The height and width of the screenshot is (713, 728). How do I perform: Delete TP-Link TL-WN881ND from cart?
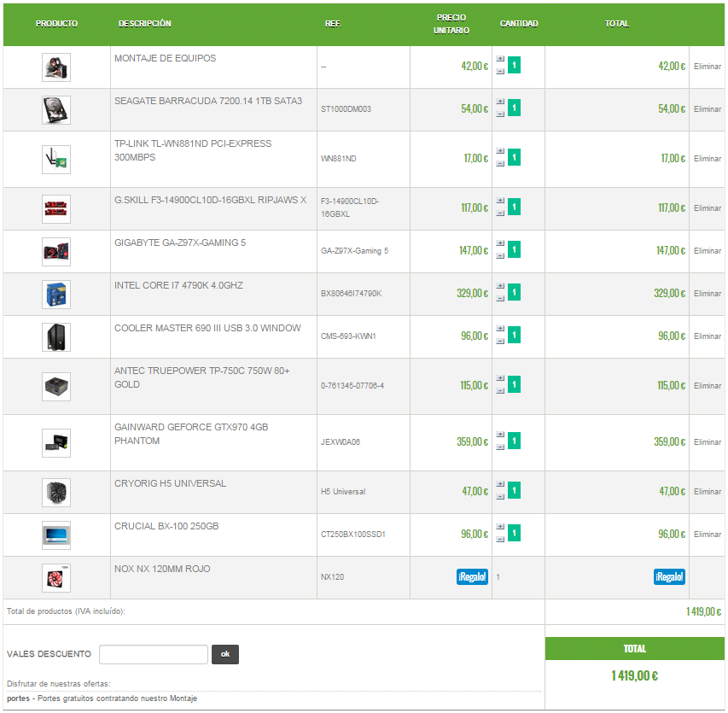[708, 159]
